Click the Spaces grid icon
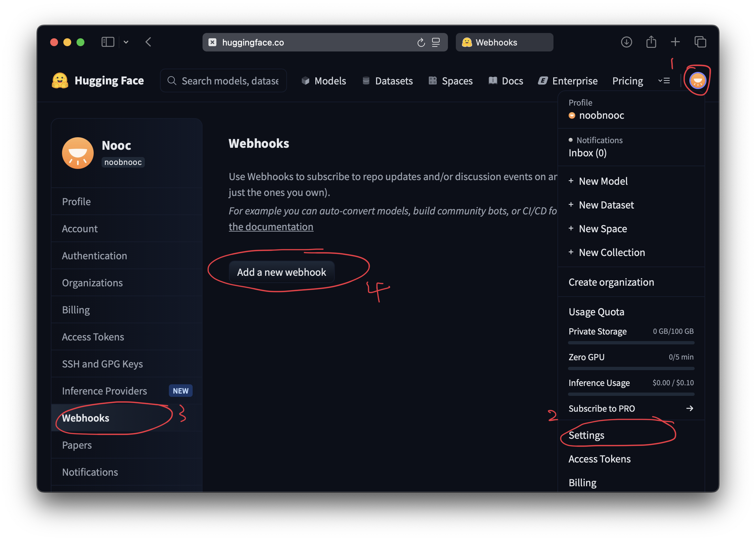The width and height of the screenshot is (756, 541). (x=433, y=80)
